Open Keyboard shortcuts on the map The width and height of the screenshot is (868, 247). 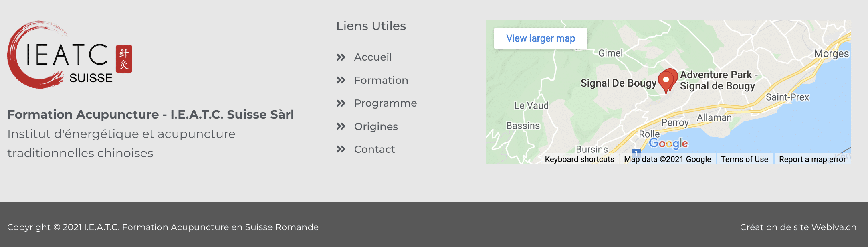(x=579, y=159)
